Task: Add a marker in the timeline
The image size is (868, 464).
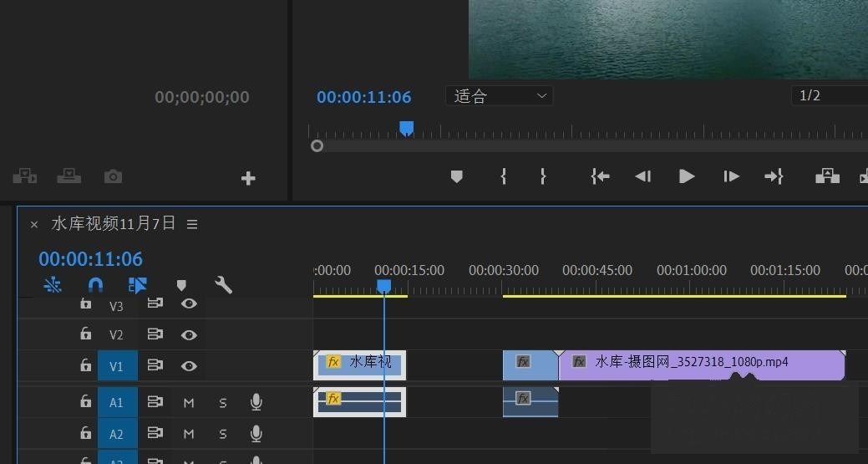Action: (181, 285)
